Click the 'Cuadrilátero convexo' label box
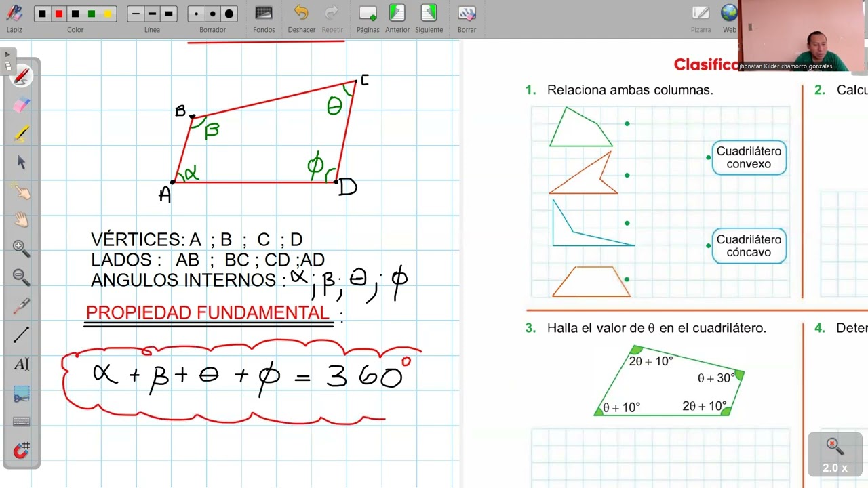This screenshot has height=488, width=868. tap(749, 157)
